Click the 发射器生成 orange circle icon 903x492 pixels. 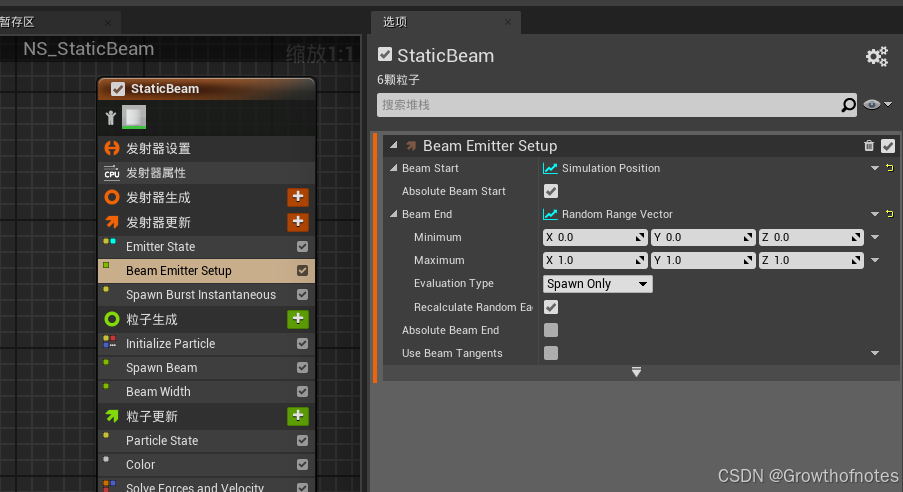(x=112, y=198)
